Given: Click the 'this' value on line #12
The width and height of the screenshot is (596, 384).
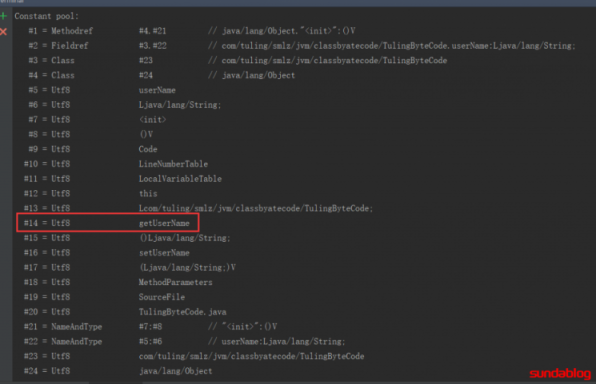Looking at the screenshot, I should coord(148,194).
